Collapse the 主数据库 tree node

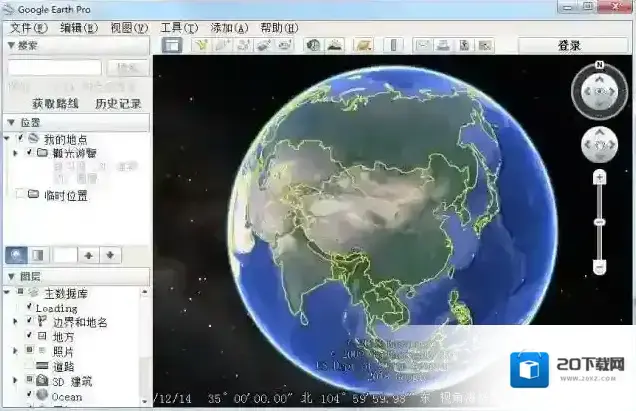coord(7,292)
